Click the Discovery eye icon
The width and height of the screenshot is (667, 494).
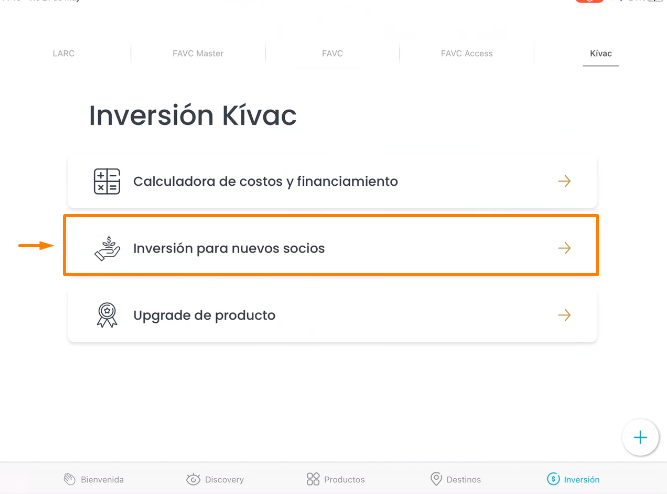click(193, 479)
